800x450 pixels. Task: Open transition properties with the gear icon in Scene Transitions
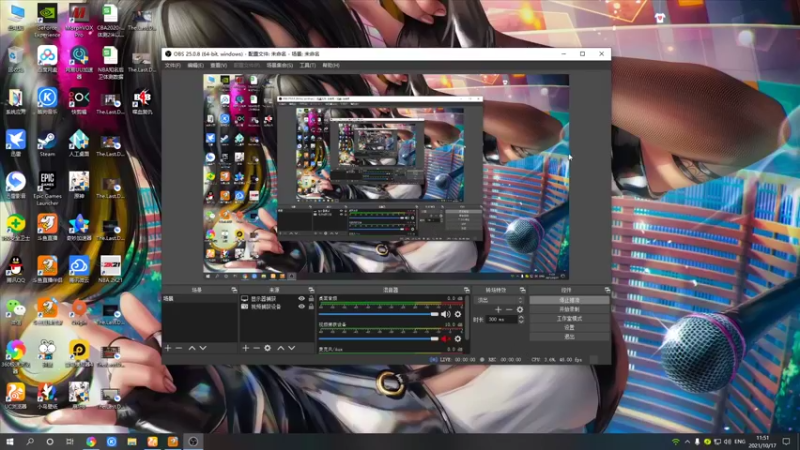(519, 309)
